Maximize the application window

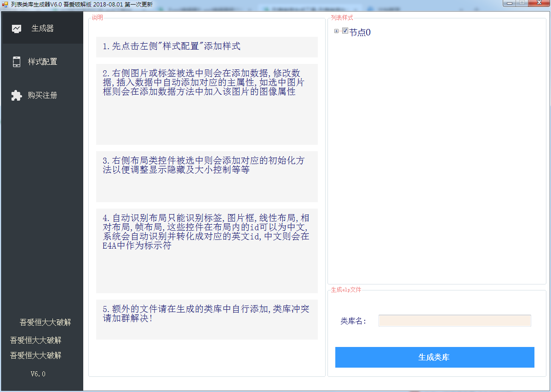coord(522,3)
